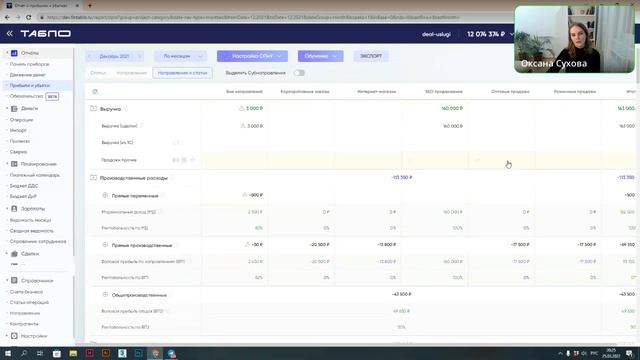Switch to the Направления tab

tap(131, 73)
